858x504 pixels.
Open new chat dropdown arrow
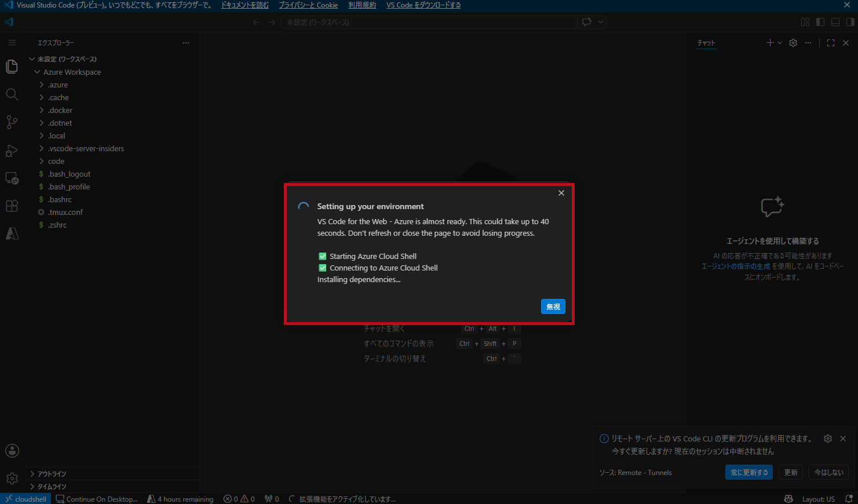click(780, 43)
